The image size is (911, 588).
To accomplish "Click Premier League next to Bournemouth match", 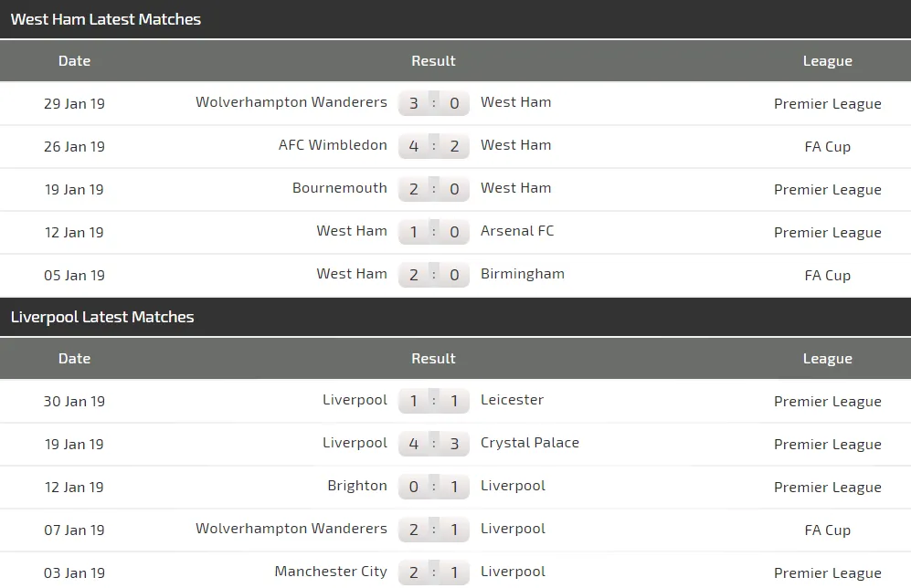I will (x=827, y=189).
